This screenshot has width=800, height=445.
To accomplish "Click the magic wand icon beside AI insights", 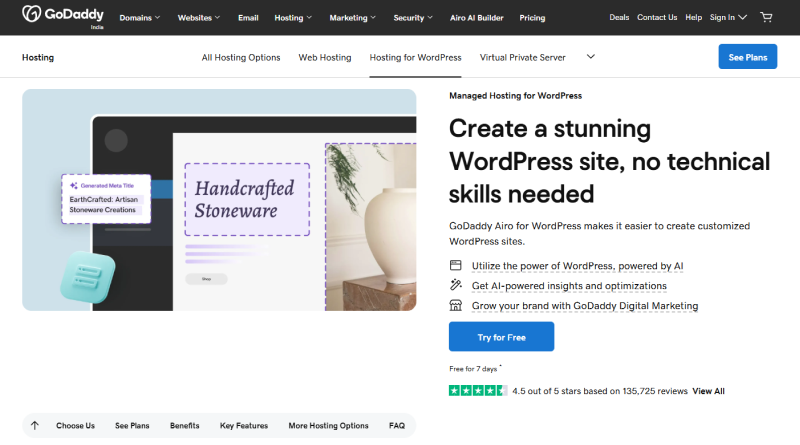I will [x=456, y=285].
